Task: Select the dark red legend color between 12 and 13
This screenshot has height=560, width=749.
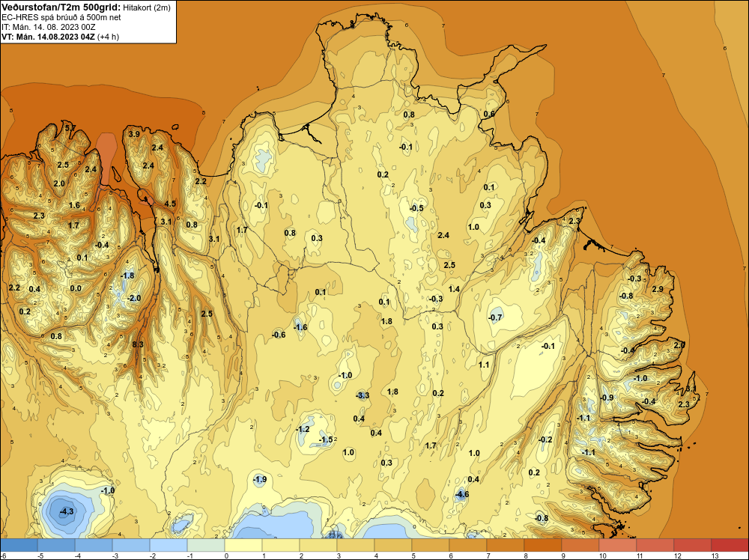Action: 693,545
